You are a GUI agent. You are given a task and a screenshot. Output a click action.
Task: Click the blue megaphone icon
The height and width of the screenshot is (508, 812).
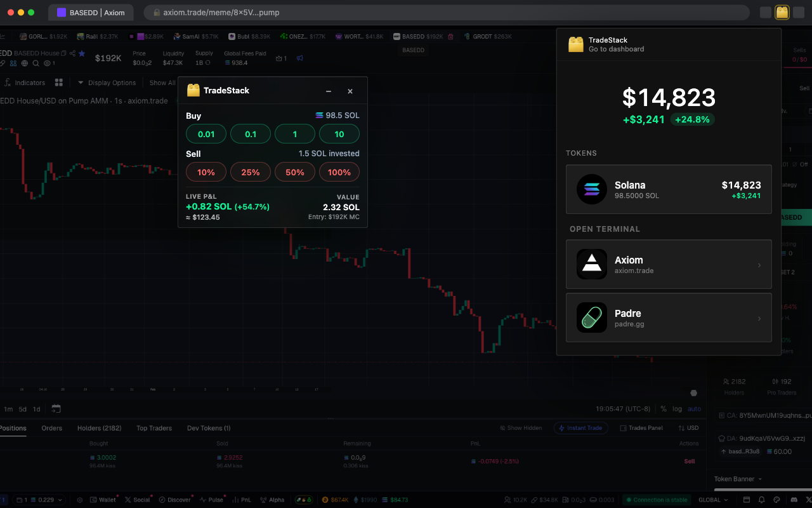point(300,58)
